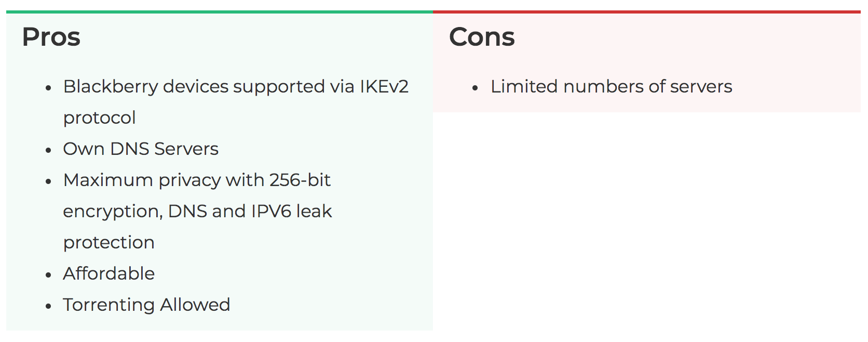Screen dimensions: 868x342
Task: Click the green bar above Pros
Action: [x=219, y=11]
